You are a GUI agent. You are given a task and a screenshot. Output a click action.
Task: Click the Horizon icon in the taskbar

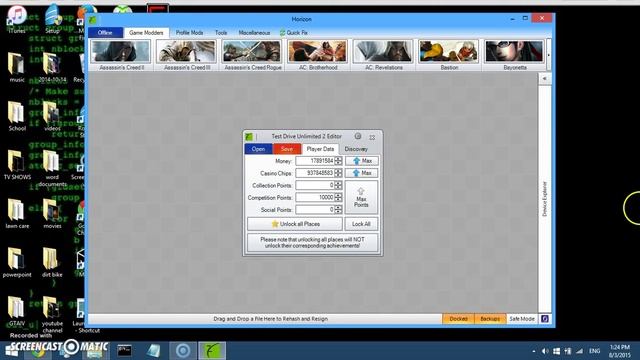(212, 351)
